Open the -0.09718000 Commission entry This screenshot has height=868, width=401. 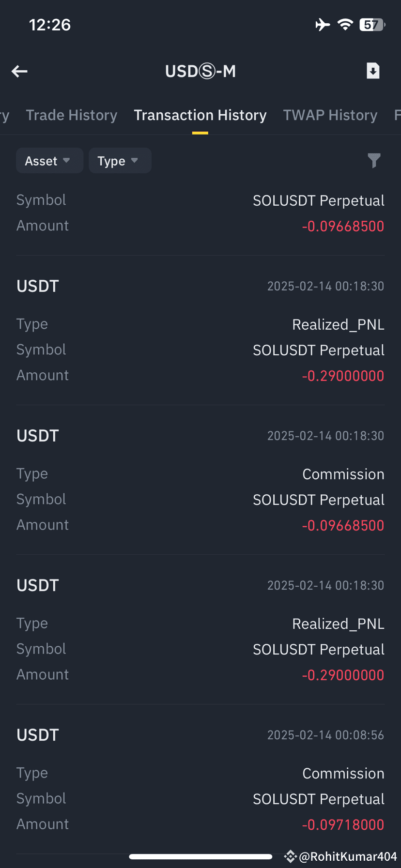200,779
